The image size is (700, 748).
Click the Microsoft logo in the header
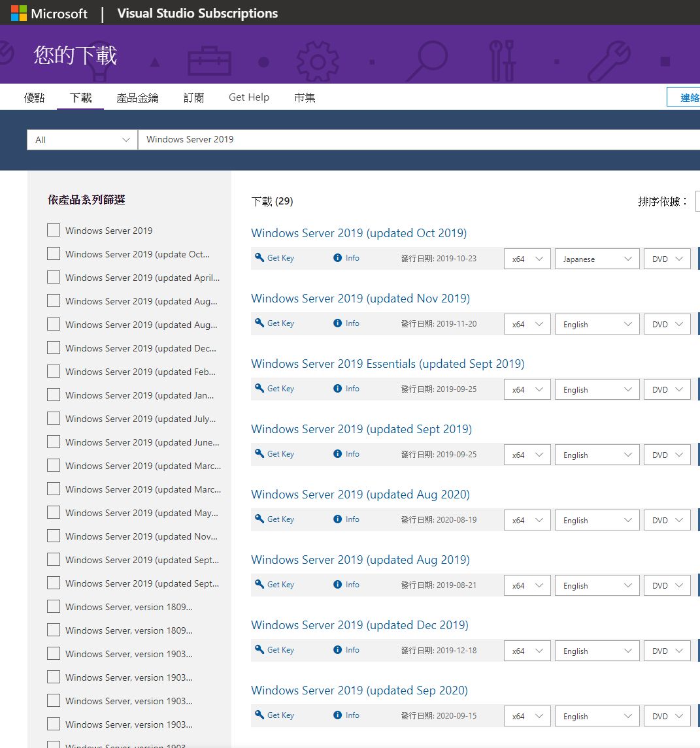[x=49, y=13]
